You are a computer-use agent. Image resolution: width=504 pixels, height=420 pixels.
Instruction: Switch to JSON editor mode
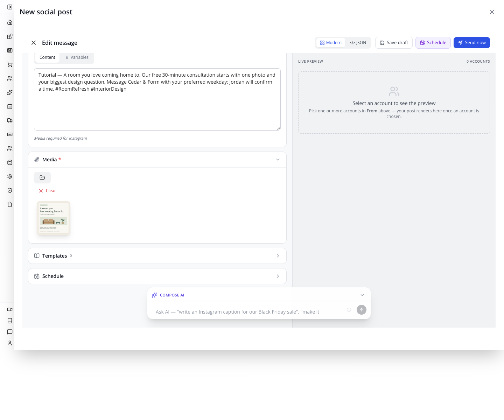358,43
